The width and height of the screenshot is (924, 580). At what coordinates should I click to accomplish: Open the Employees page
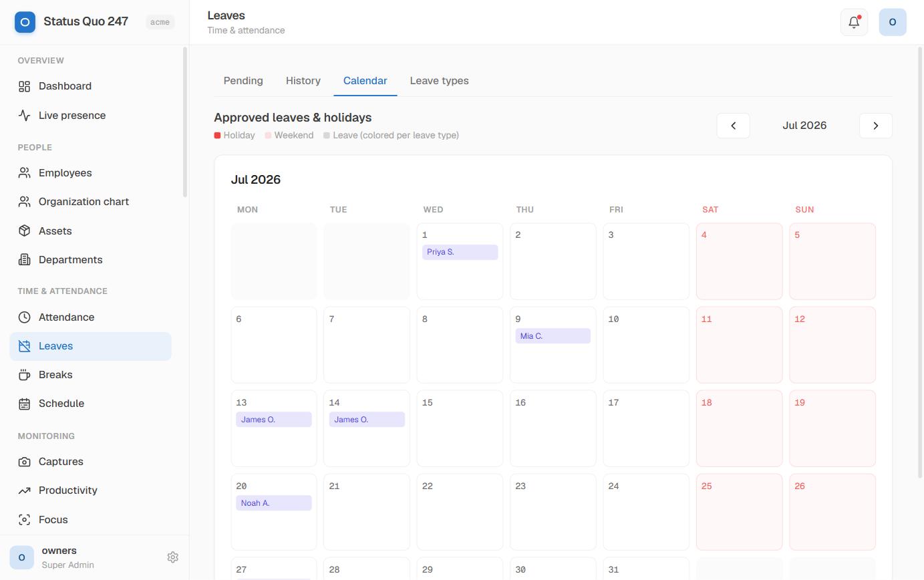point(91,173)
